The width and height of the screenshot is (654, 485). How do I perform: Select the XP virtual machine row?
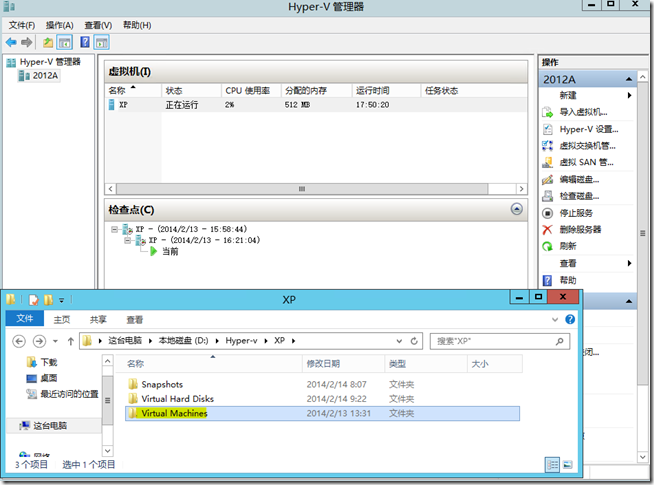coord(316,105)
